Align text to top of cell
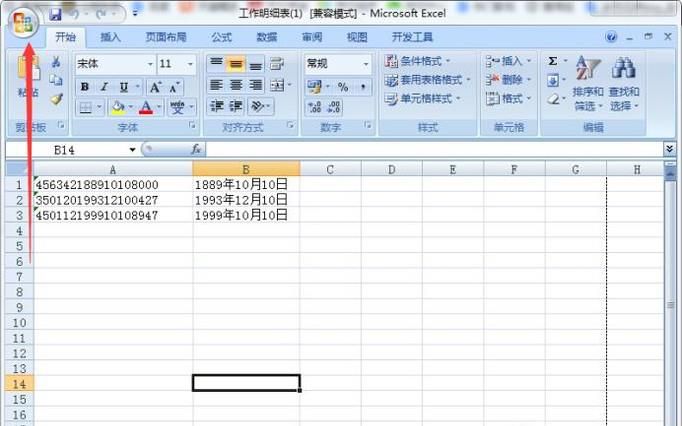 [216, 64]
